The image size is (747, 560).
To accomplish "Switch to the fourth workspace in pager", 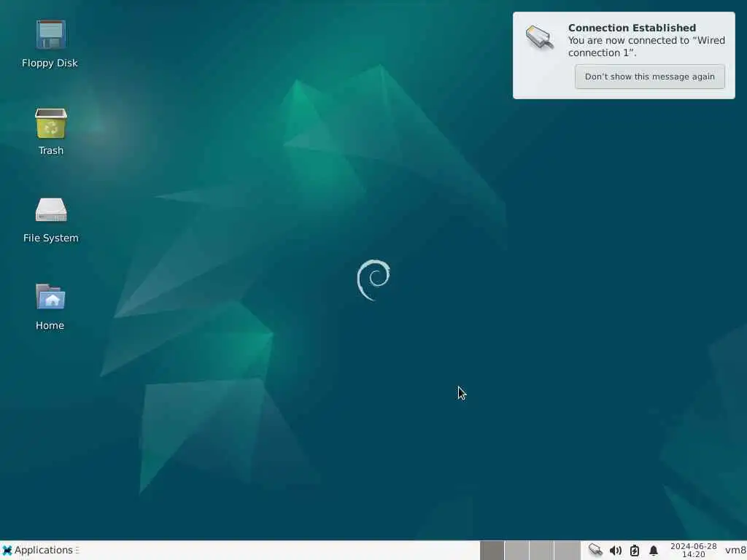I will point(567,551).
